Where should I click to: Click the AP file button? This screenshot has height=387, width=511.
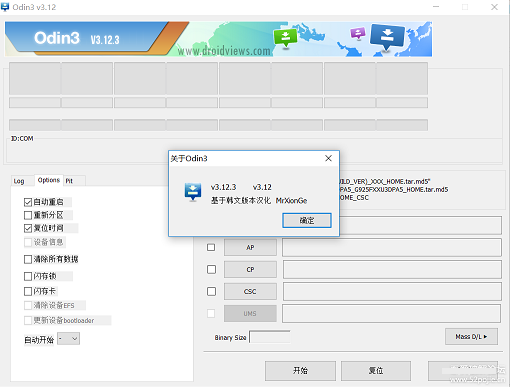tap(250, 247)
